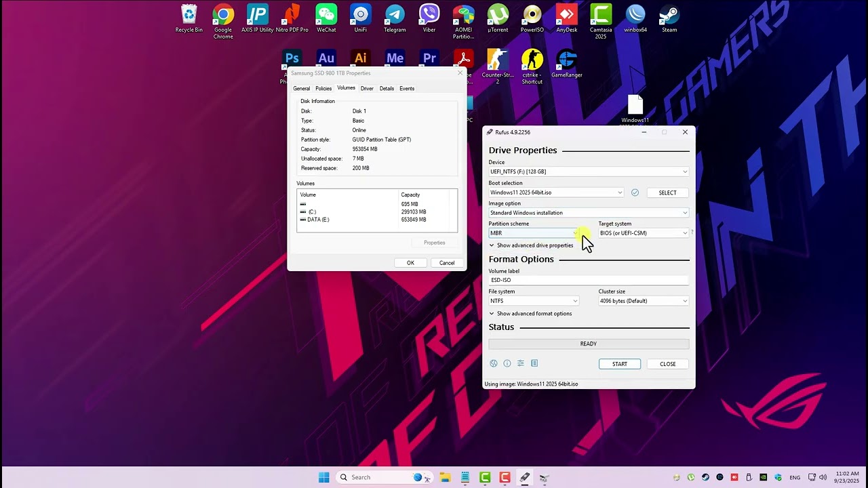Open the Image option dropdown
The width and height of the screenshot is (868, 488).
pyautogui.click(x=589, y=213)
